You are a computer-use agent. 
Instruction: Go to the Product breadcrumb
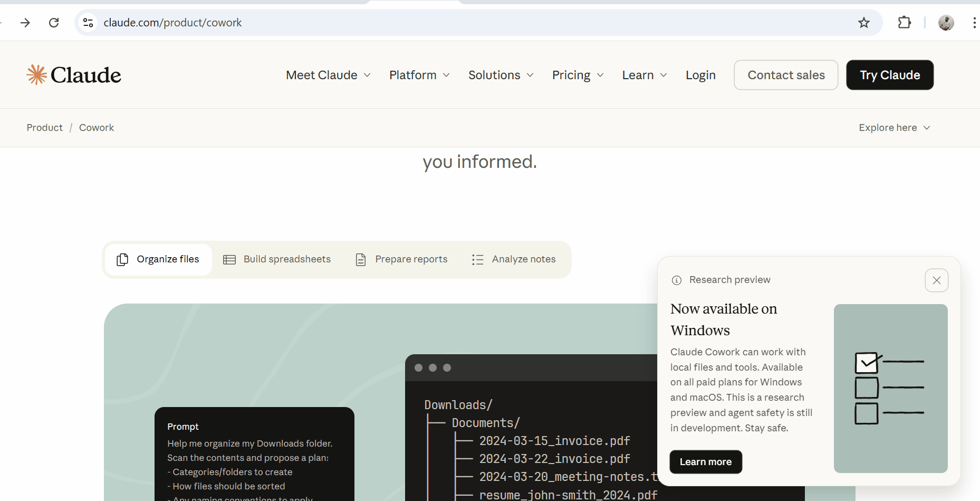45,128
